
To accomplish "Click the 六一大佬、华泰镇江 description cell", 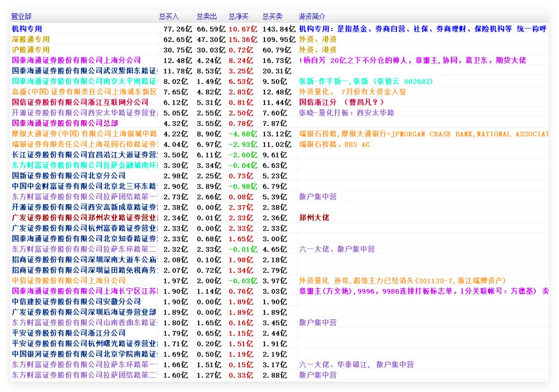I will (357, 365).
